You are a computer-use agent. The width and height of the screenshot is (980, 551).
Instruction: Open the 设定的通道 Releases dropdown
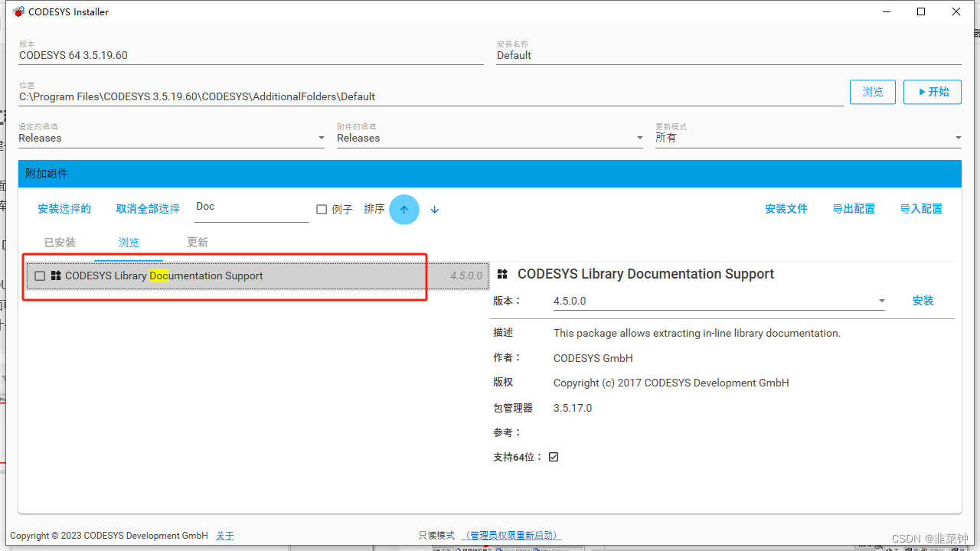(x=171, y=138)
